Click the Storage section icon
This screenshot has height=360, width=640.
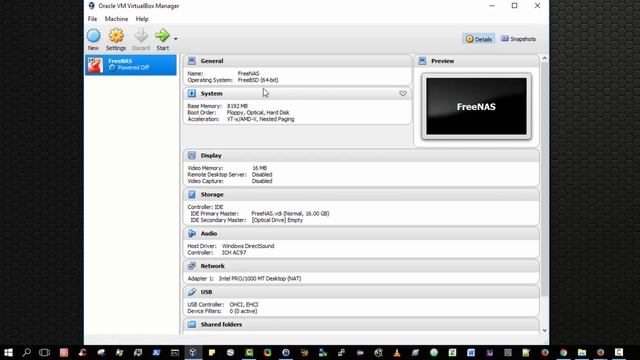click(x=191, y=195)
